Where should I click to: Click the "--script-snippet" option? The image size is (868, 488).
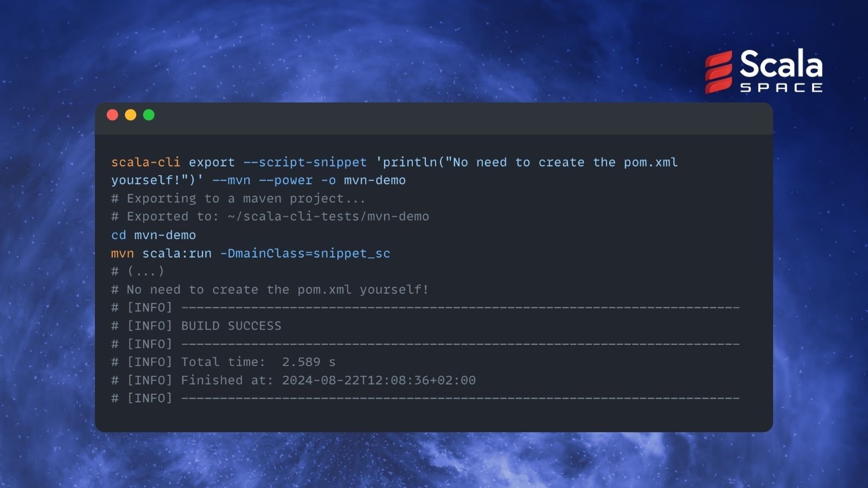(305, 162)
